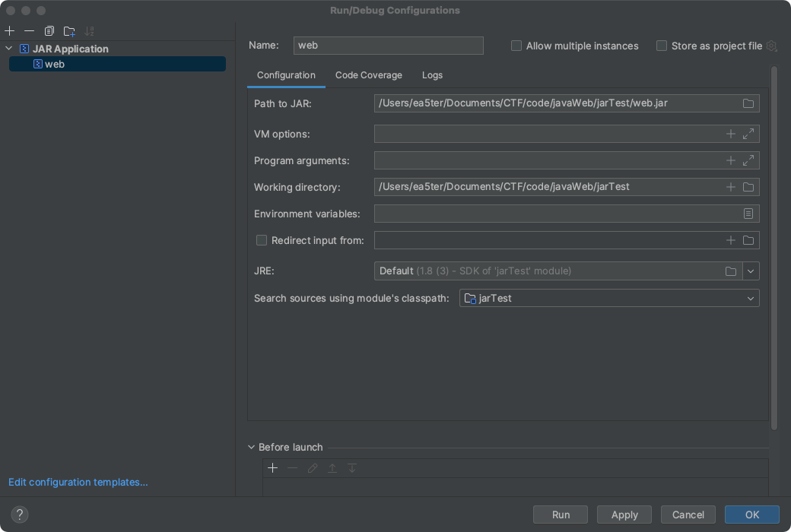Switch to the Code Coverage tab
Viewport: 791px width, 532px height.
coord(368,75)
